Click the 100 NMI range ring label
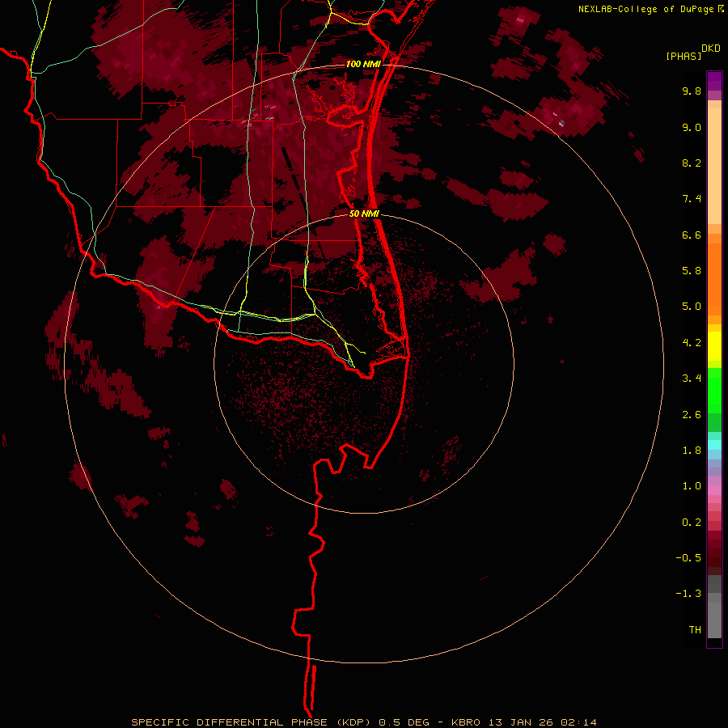This screenshot has height=728, width=728. click(363, 64)
